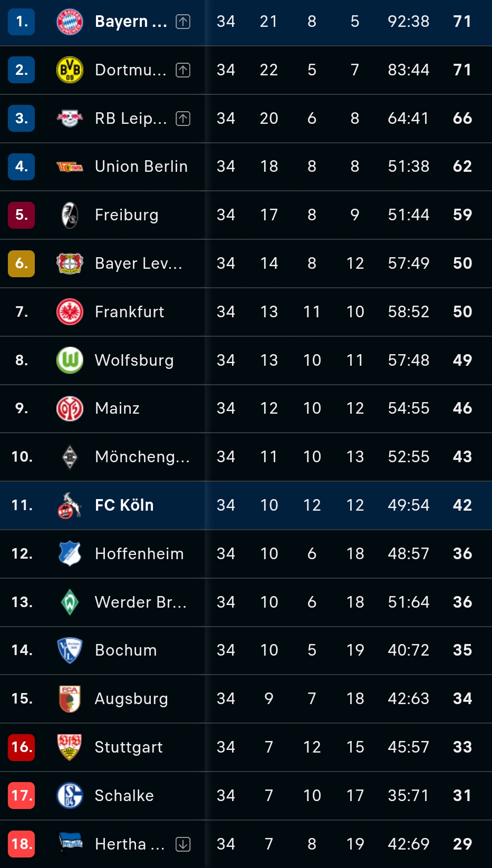Screen dimensions: 492x868
Task: Click the Borussia Dortmund BVB logo
Action: point(70,70)
